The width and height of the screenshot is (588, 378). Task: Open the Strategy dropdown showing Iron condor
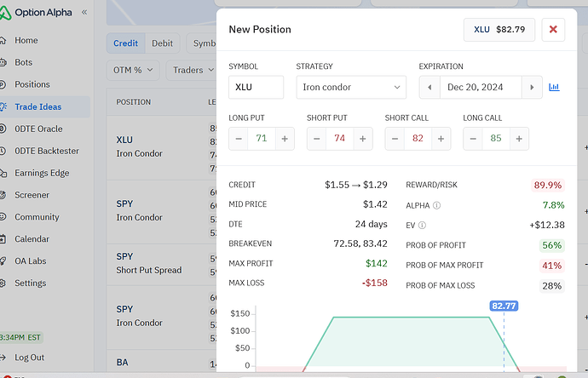[351, 87]
